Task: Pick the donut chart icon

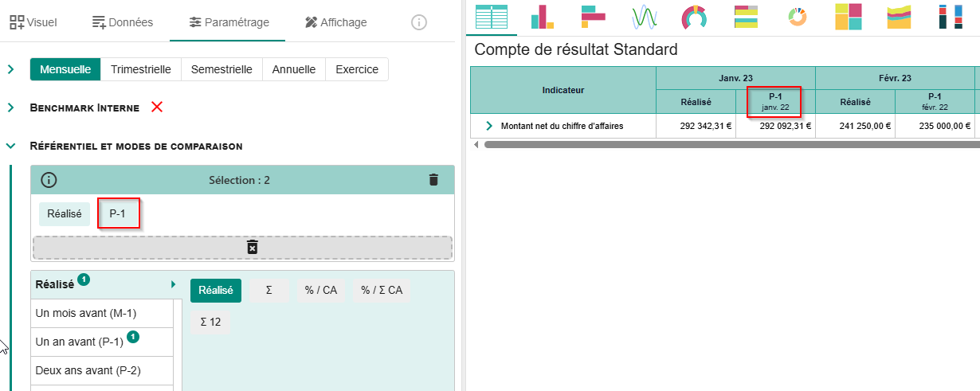Action: 797,17
